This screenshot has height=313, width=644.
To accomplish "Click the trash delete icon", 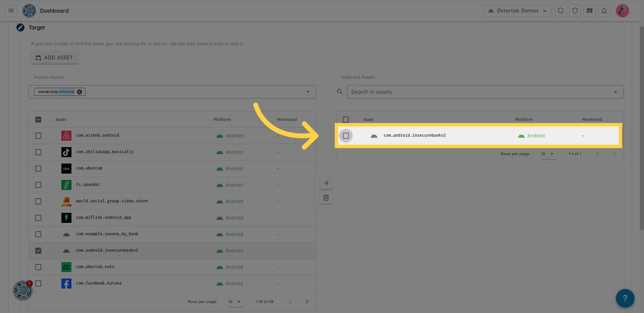I will 326,198.
